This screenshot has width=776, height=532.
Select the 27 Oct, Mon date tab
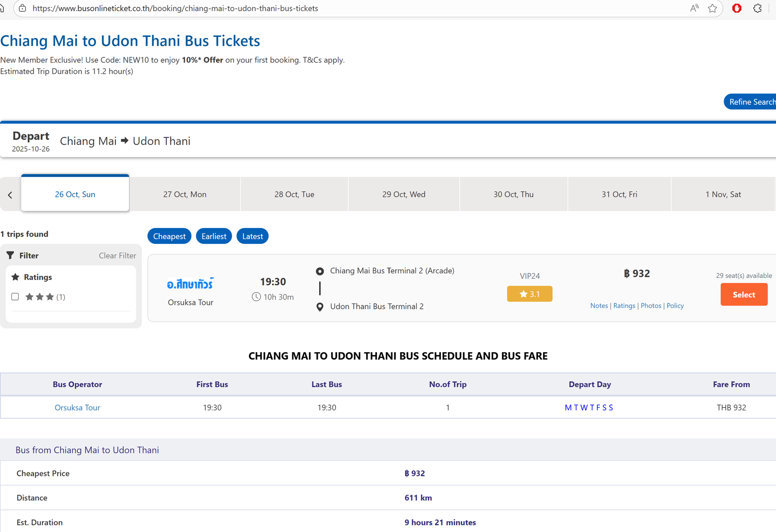coord(185,195)
